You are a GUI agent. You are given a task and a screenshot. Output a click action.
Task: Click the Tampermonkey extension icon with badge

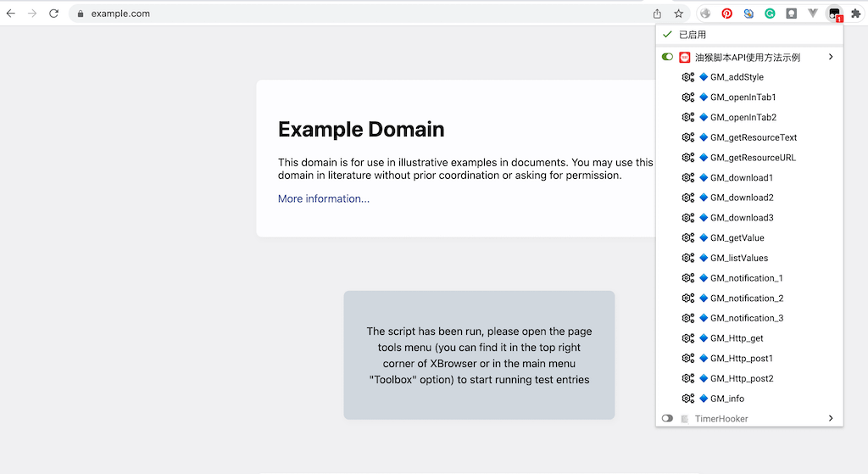point(835,14)
